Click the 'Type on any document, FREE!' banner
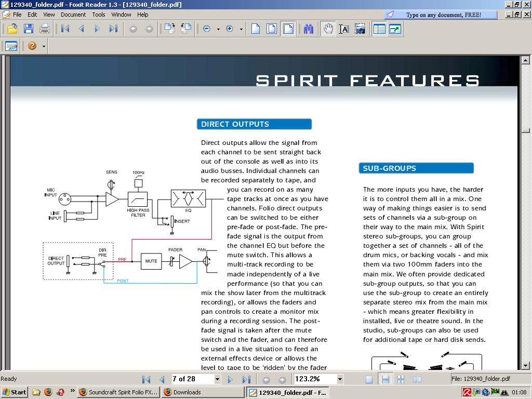The height and width of the screenshot is (399, 532). coord(441,15)
